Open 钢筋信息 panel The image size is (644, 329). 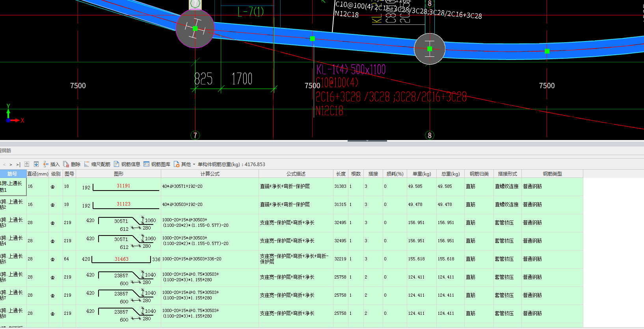pos(127,164)
